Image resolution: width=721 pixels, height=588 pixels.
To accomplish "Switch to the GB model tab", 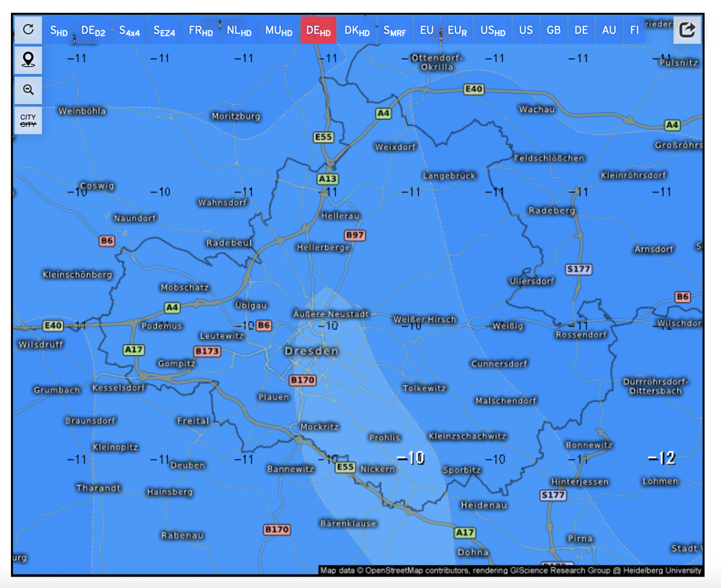I will tap(554, 31).
